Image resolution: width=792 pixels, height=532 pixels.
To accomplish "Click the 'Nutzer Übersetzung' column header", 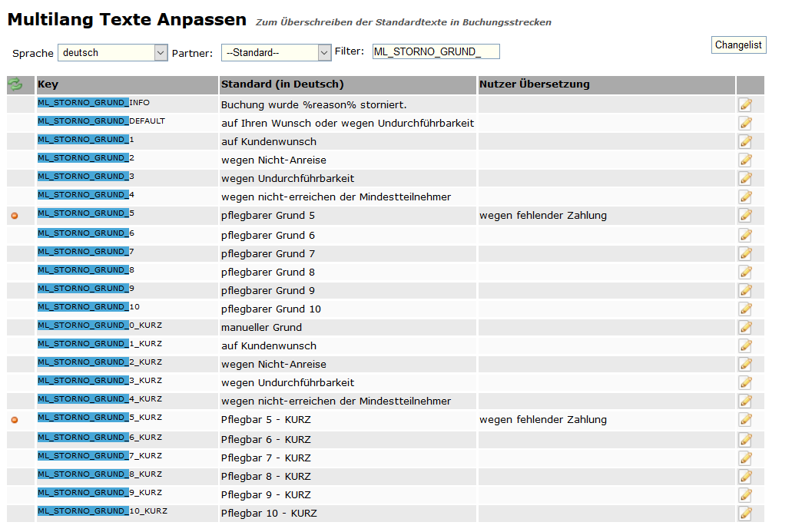I will (x=534, y=84).
